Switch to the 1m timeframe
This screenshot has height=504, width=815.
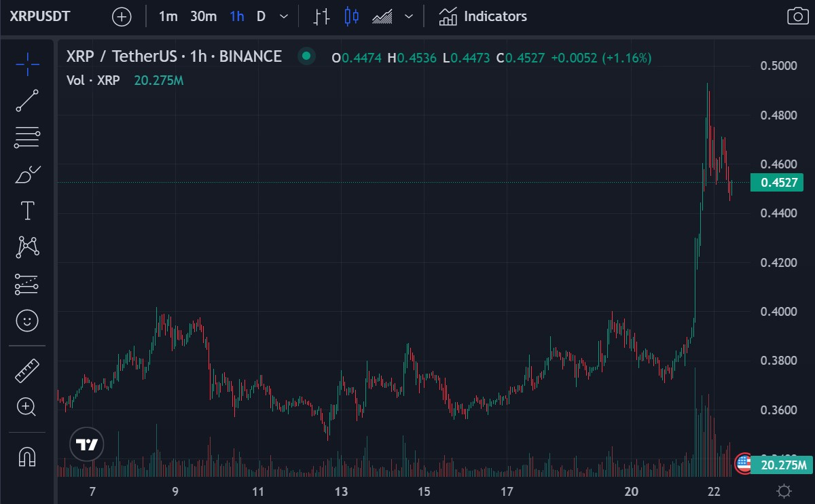point(168,16)
